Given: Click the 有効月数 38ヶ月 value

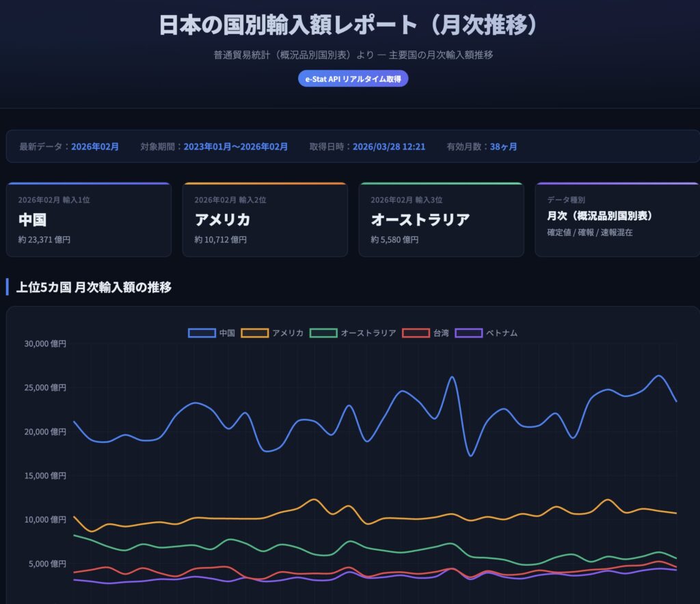Looking at the screenshot, I should pos(503,147).
